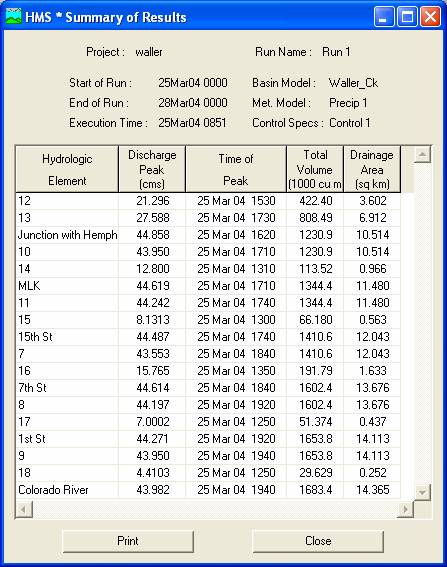Click discharge value 27.588
Image resolution: width=447 pixels, height=567 pixels.
click(x=153, y=218)
